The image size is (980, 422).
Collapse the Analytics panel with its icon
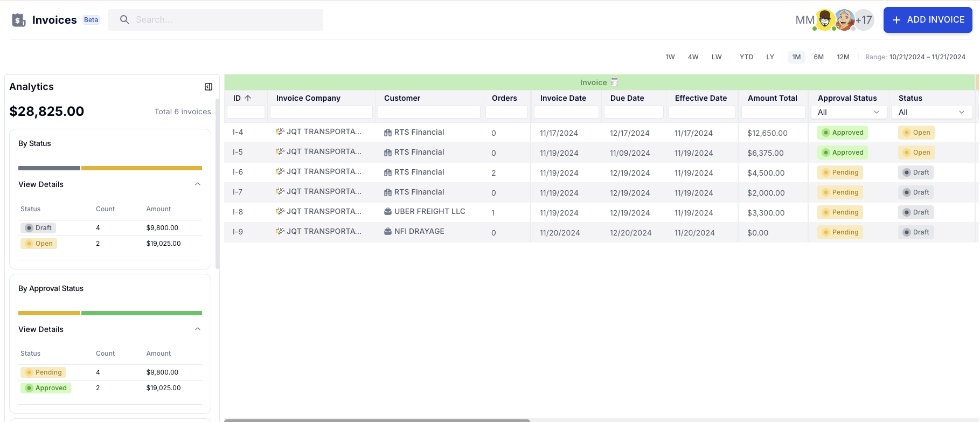click(208, 87)
